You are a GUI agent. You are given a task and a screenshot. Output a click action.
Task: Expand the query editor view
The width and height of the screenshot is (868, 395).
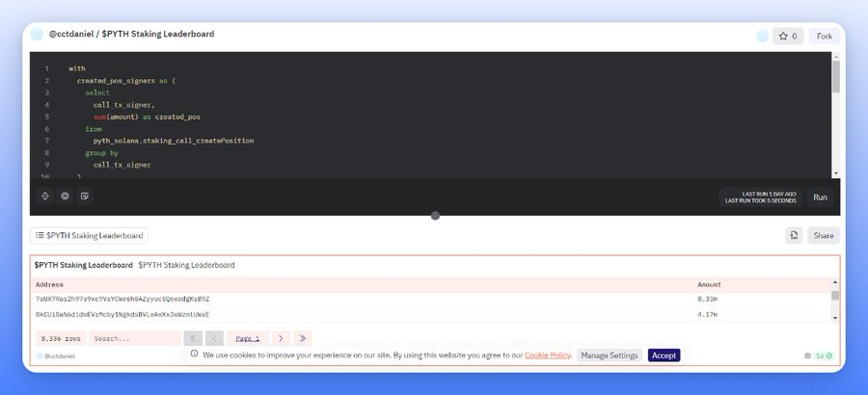point(45,196)
